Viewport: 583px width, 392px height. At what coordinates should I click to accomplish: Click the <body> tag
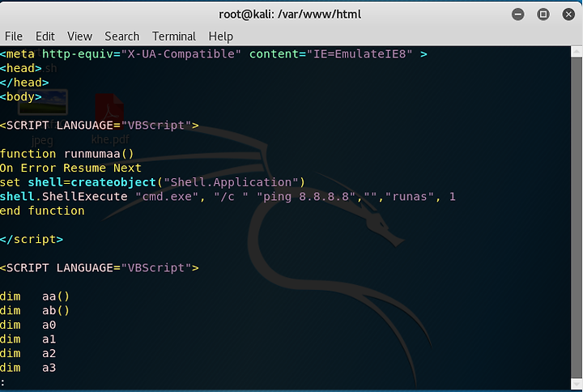click(21, 97)
